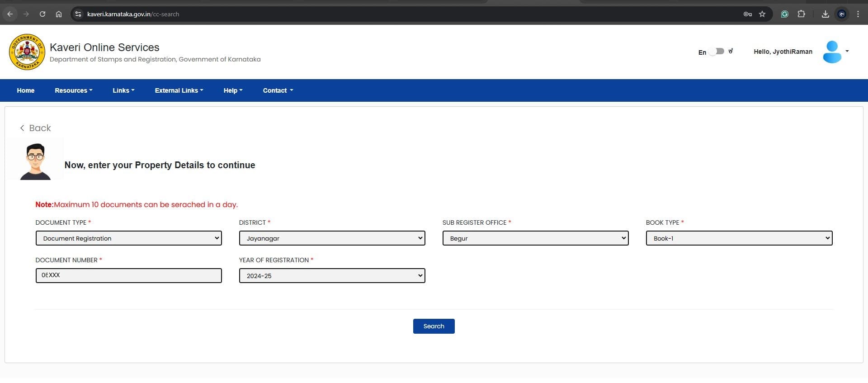The height and width of the screenshot is (383, 868).
Task: Click the Document Number input field
Action: (128, 275)
